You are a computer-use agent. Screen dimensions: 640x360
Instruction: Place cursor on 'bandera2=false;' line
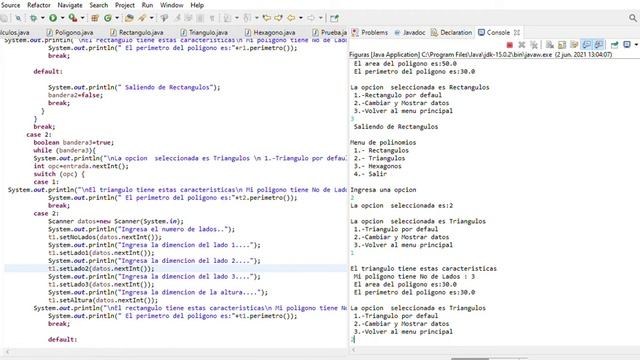click(x=76, y=95)
